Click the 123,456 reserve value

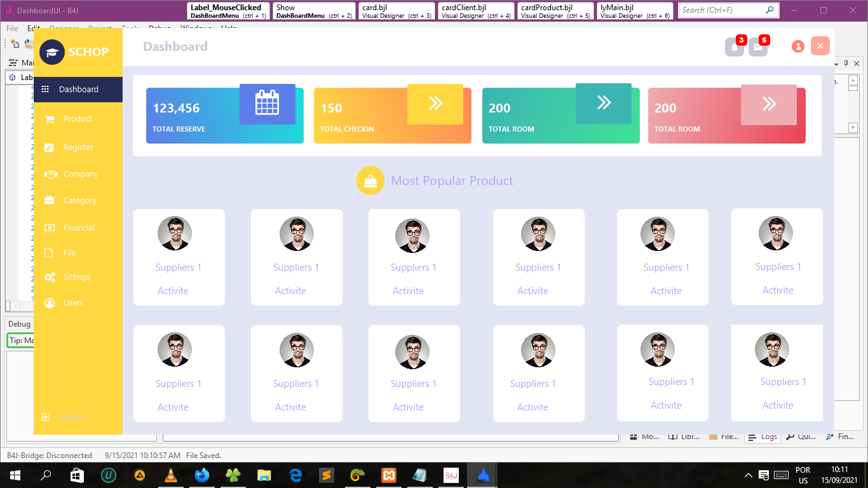click(x=176, y=108)
